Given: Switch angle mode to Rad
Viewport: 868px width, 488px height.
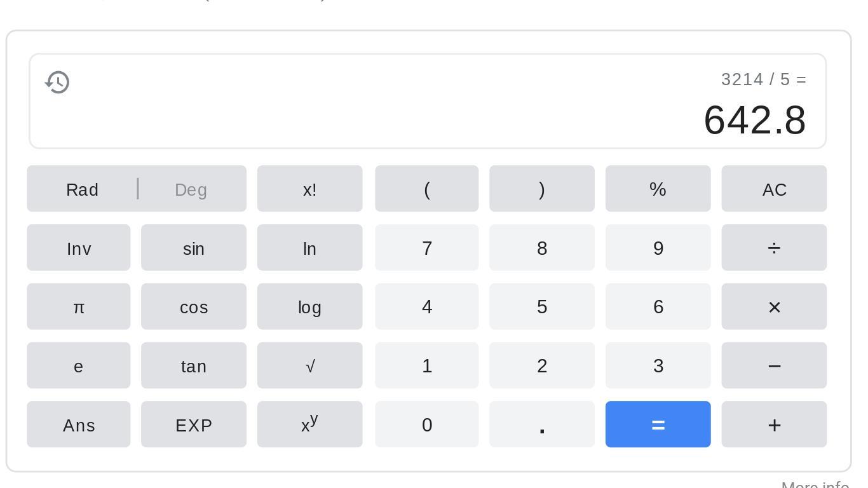Looking at the screenshot, I should coord(83,189).
